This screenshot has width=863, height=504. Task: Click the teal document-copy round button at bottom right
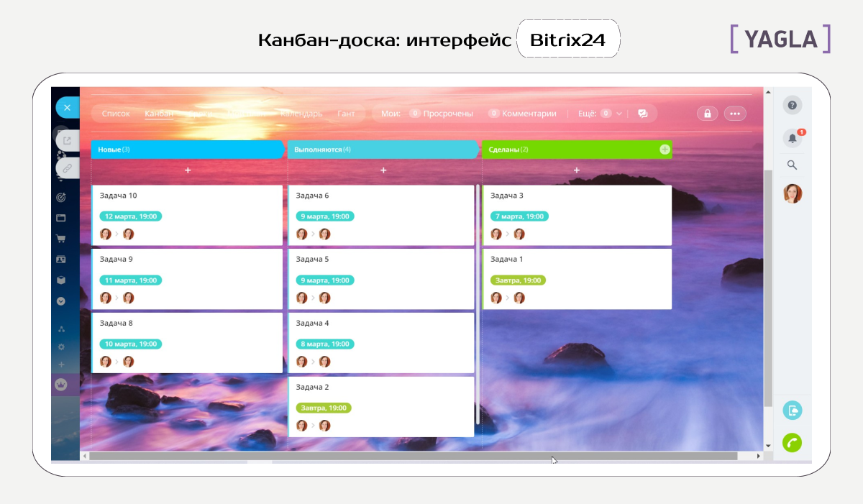pyautogui.click(x=793, y=411)
